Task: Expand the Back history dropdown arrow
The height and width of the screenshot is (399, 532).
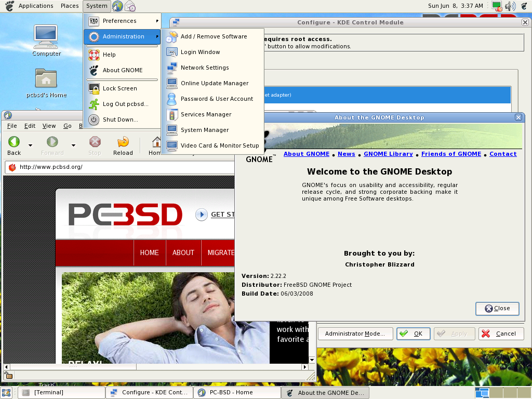Action: (30, 145)
